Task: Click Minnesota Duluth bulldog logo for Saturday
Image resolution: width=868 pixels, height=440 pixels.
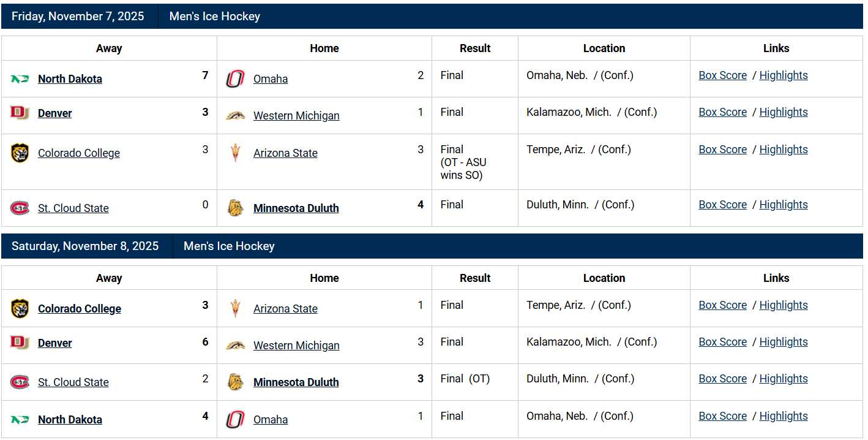Action: (x=235, y=382)
